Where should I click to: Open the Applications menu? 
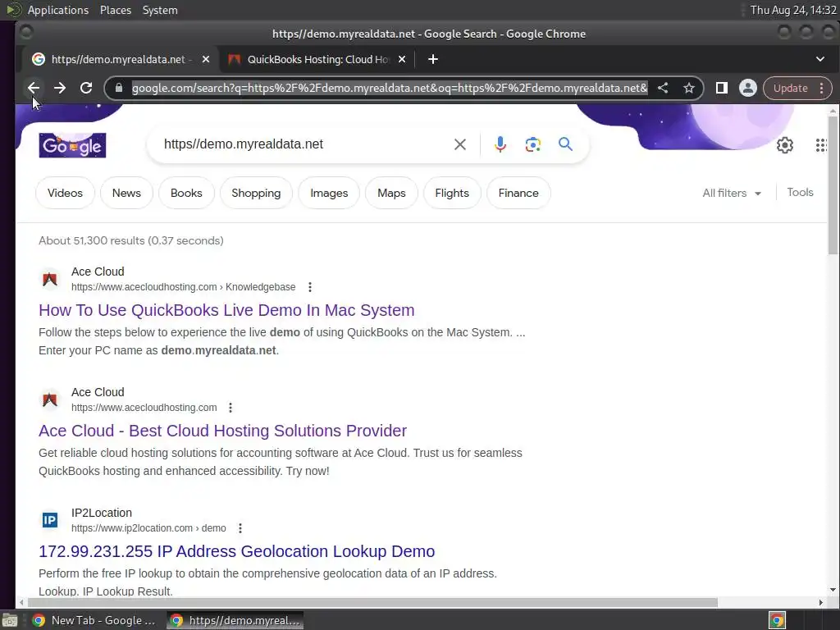(x=58, y=10)
